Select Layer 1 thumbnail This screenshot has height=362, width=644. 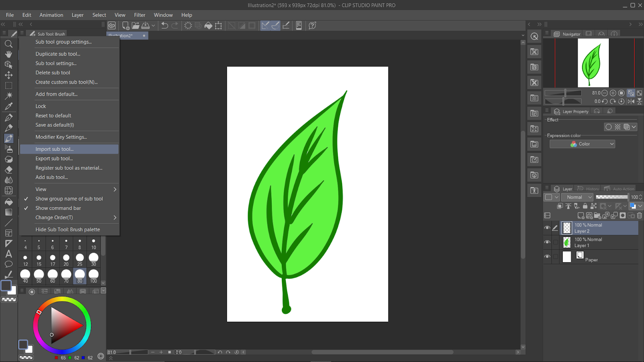(x=567, y=242)
